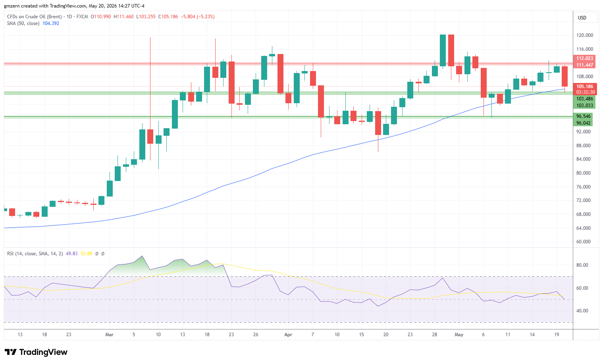Select the green 103.486 price label

(x=585, y=99)
